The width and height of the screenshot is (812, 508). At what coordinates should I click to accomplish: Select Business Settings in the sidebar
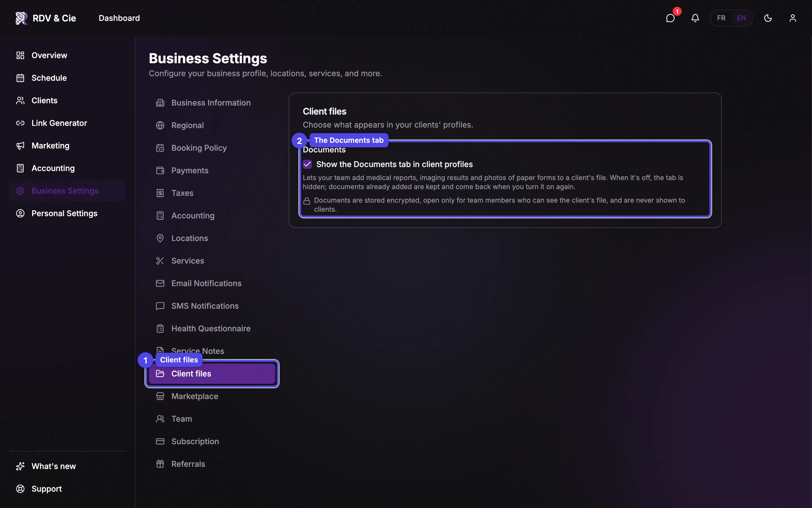click(67, 191)
